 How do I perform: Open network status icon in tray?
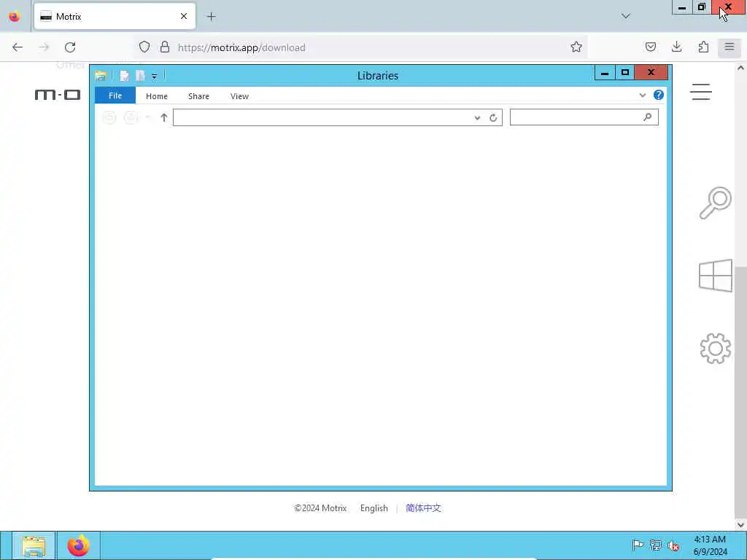[x=656, y=545]
